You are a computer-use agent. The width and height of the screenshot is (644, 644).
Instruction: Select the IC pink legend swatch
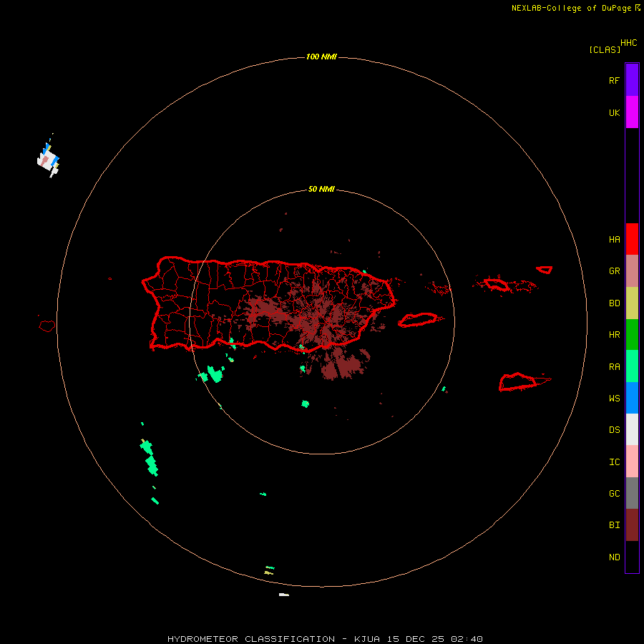tap(632, 462)
